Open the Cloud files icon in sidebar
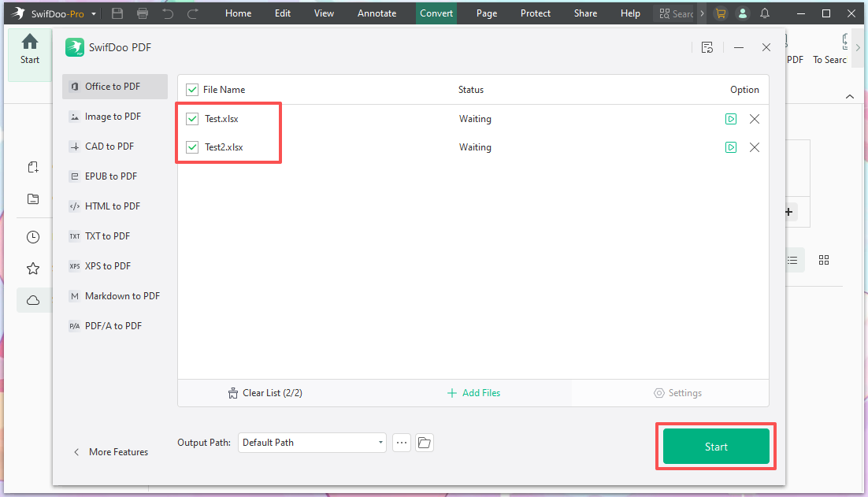868x497 pixels. [32, 300]
